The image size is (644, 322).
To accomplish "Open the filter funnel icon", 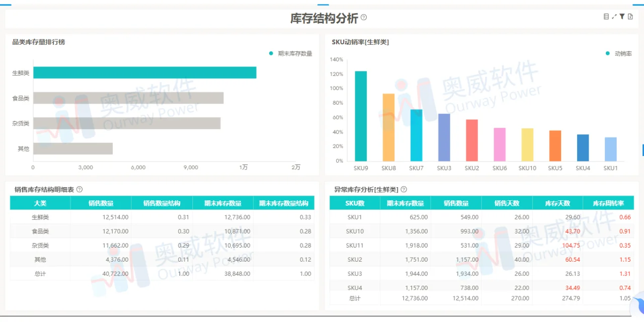I will pos(622,16).
